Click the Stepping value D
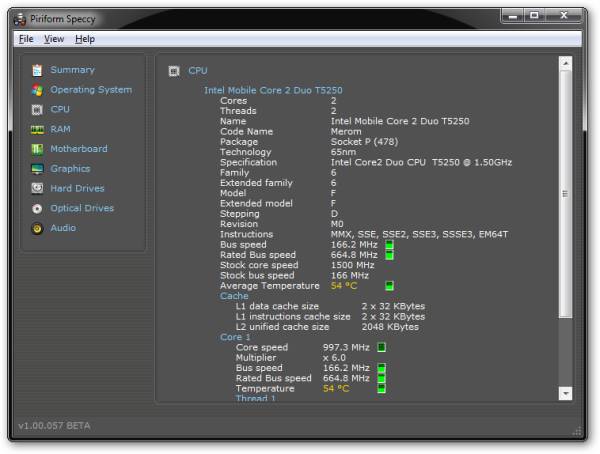This screenshot has width=600, height=454. pyautogui.click(x=334, y=214)
